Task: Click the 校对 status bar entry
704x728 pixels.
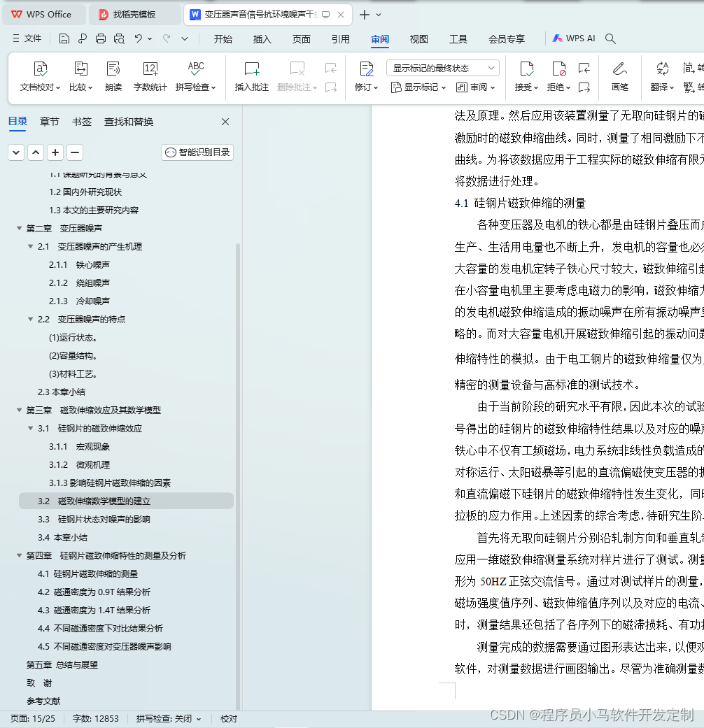Action: (x=229, y=719)
